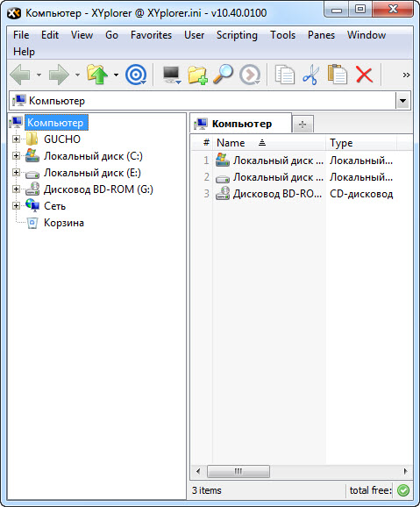Click the Cut scissors icon

311,75
